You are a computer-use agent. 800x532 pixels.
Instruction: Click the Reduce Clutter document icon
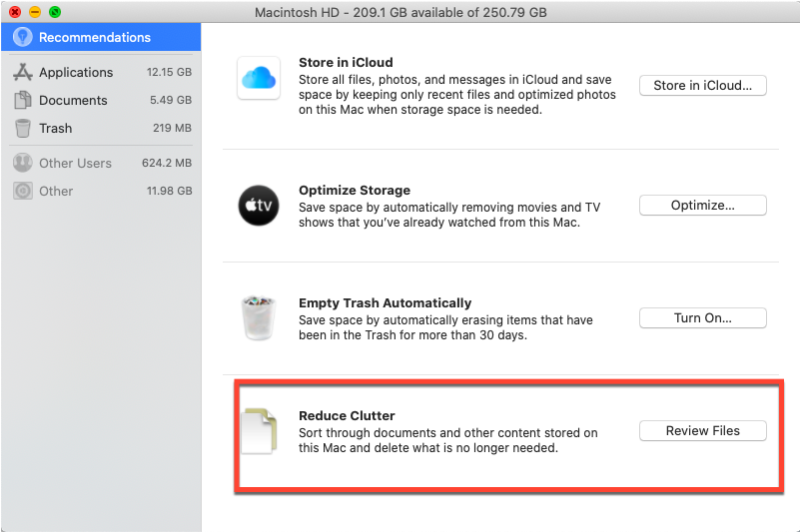coord(259,430)
